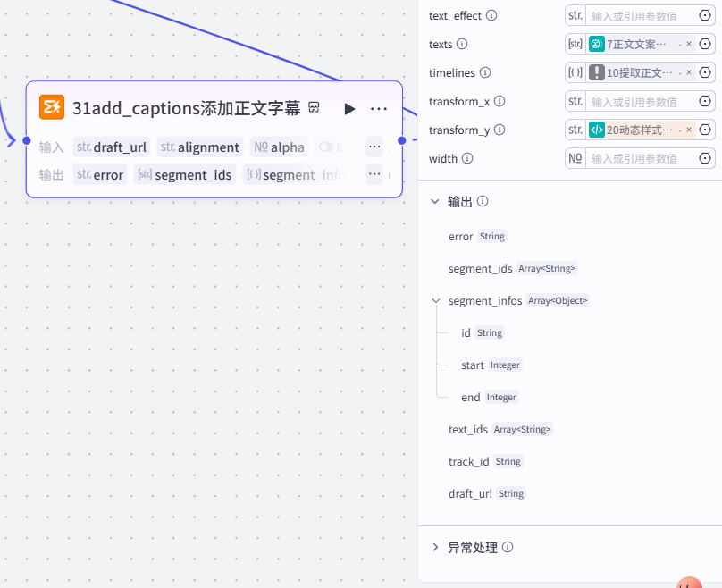
Task: Click the test-run icon beside the 31add_captions title
Action: (x=314, y=107)
